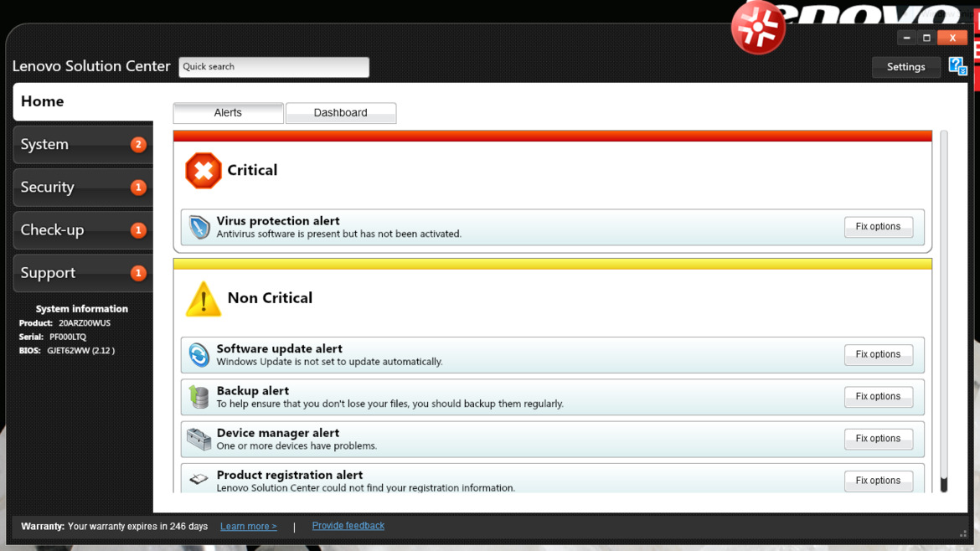Click the Virus protection shield icon
Screen dimensions: 980x551
pyautogui.click(x=199, y=227)
